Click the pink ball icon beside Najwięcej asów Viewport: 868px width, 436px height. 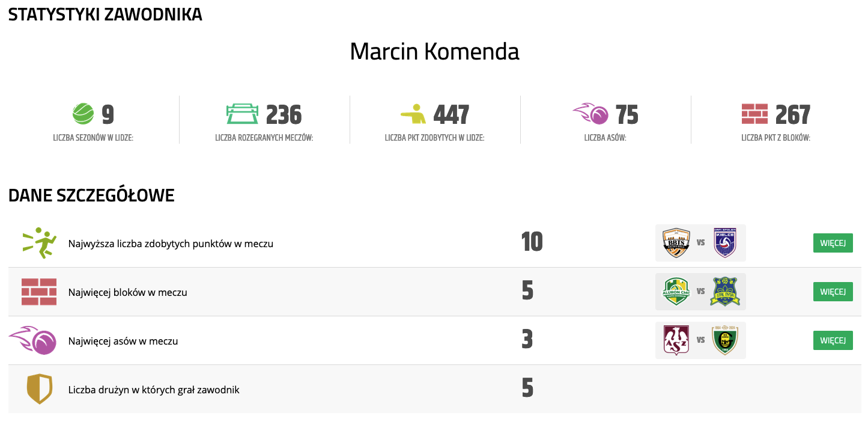click(x=33, y=340)
